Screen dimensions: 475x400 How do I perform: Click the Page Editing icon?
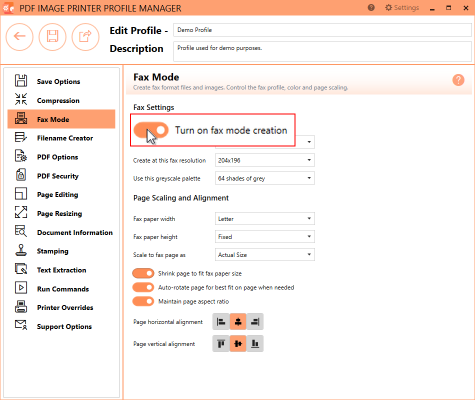click(x=21, y=194)
